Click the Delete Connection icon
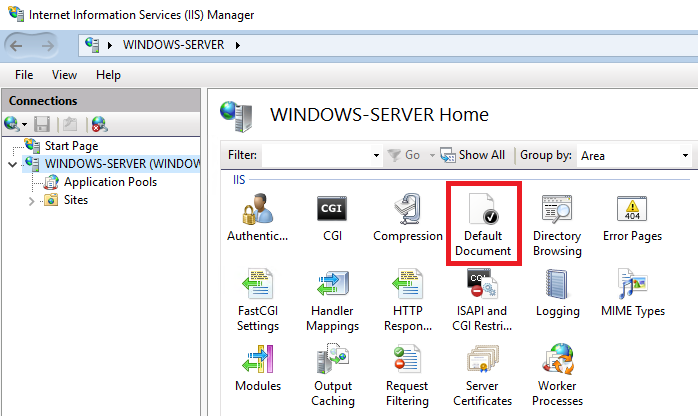 coord(100,124)
